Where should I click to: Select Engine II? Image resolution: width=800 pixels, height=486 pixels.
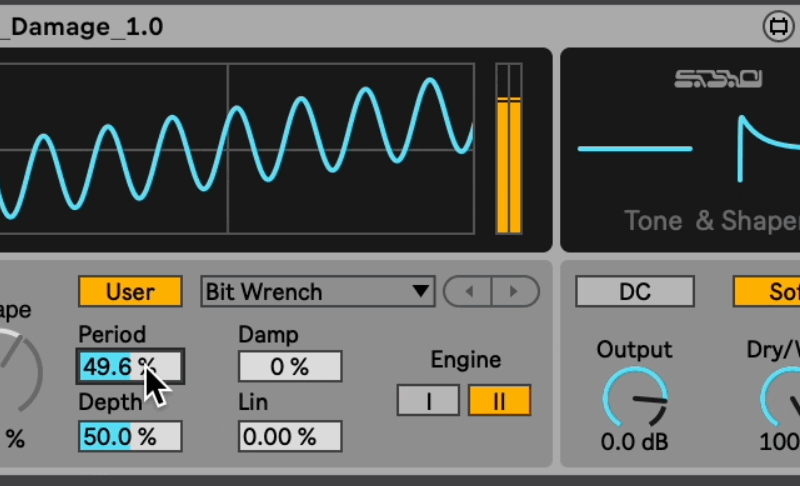point(499,400)
